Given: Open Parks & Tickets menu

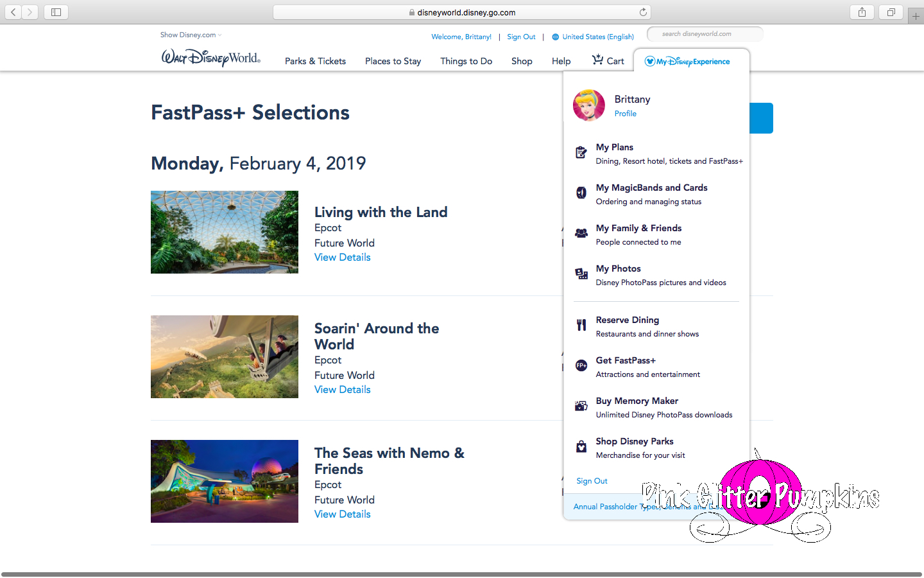Looking at the screenshot, I should [315, 61].
